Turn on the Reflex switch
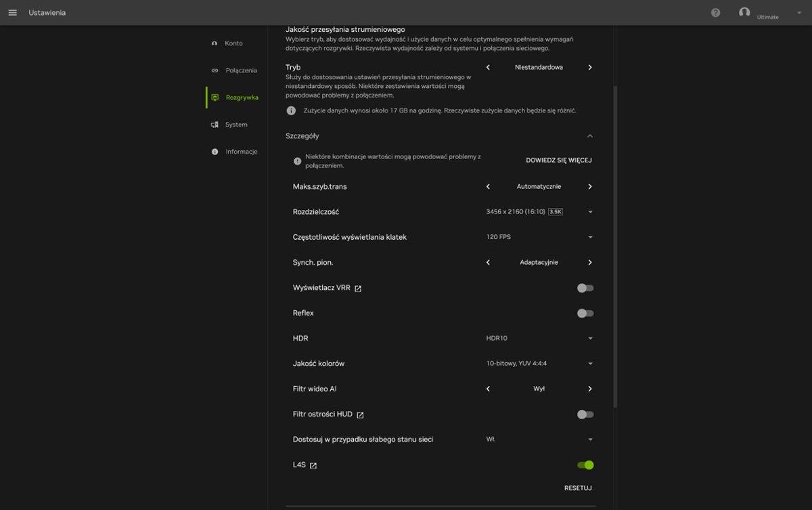This screenshot has height=510, width=812. pyautogui.click(x=585, y=313)
